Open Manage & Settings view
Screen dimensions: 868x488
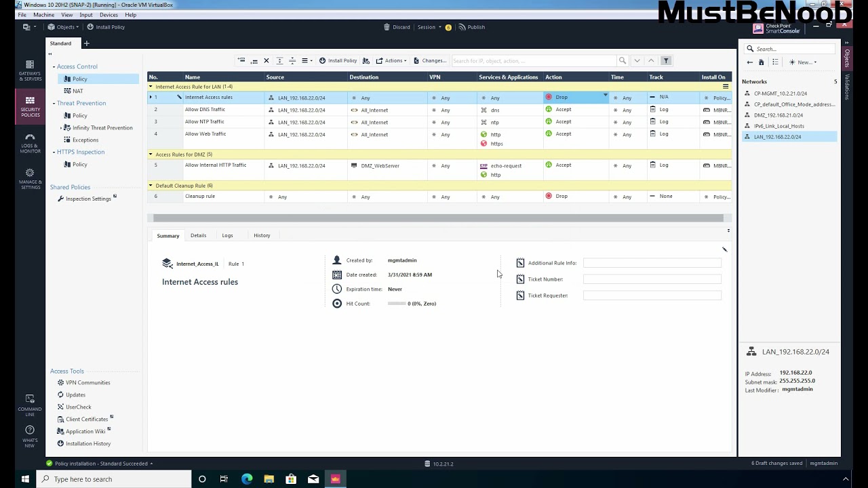click(30, 179)
